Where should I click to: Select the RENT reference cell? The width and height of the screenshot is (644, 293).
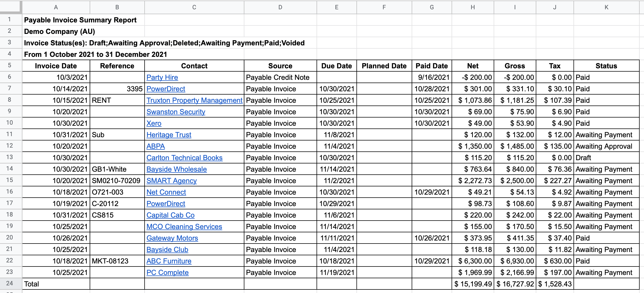(x=117, y=100)
